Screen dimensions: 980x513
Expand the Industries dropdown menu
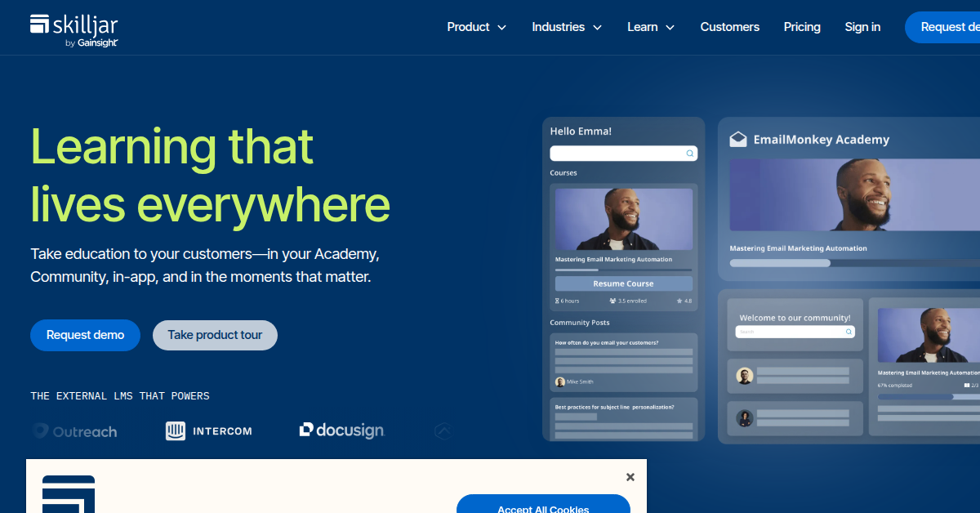567,27
